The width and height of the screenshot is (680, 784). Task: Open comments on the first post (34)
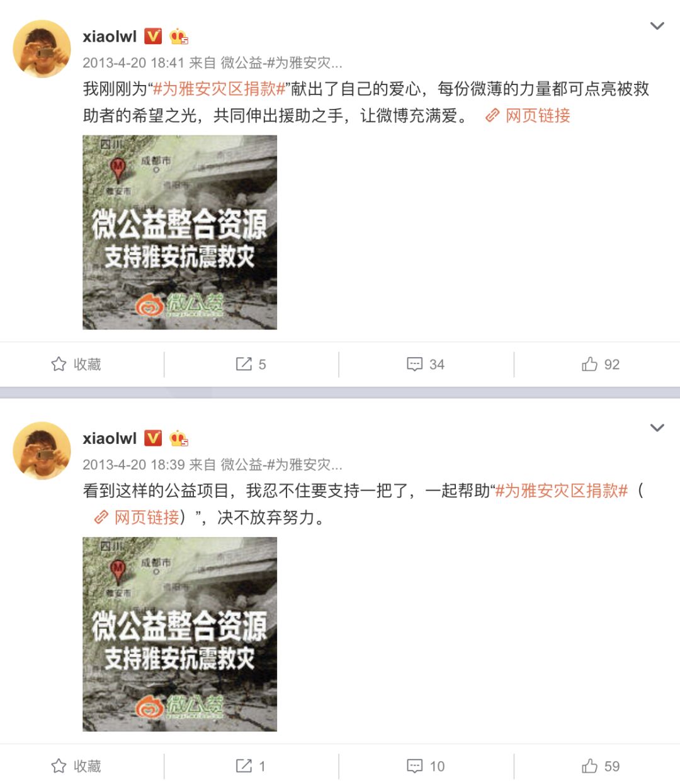(x=426, y=364)
